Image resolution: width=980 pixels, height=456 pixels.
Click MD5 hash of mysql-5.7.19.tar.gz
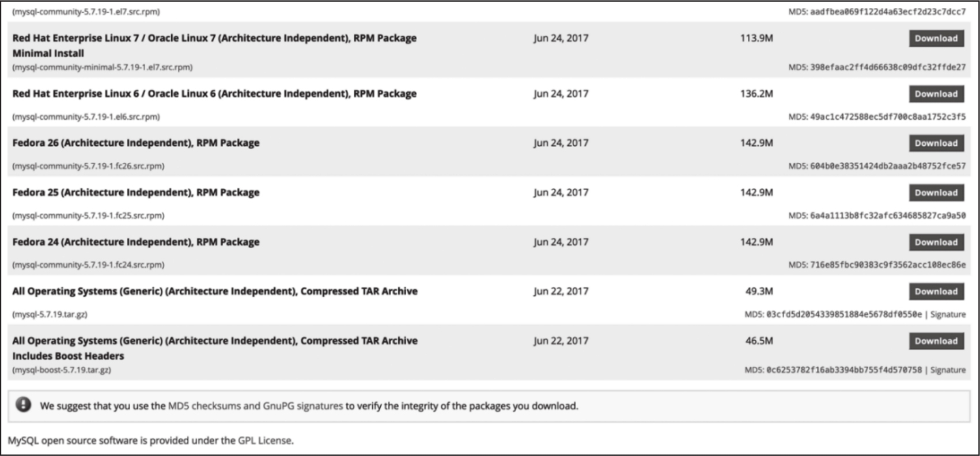843,314
